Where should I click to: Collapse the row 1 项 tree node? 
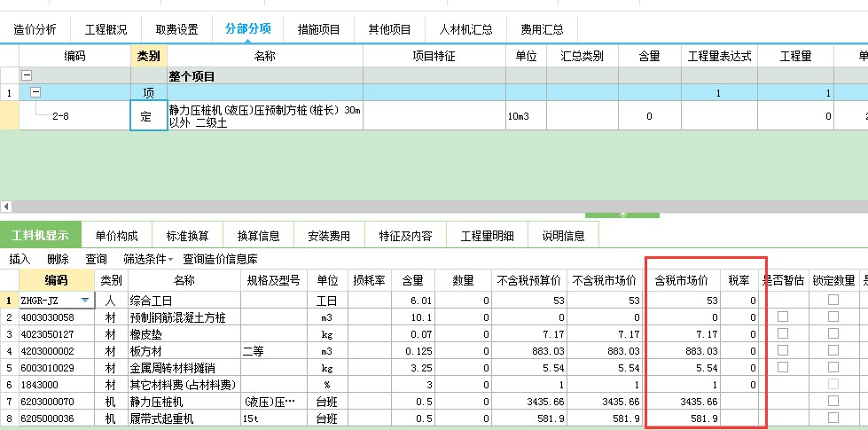(35, 92)
